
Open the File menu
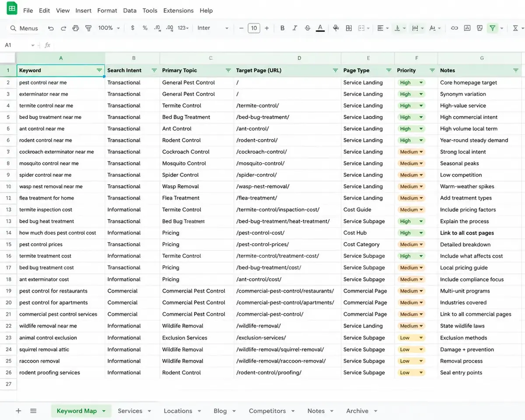point(28,10)
